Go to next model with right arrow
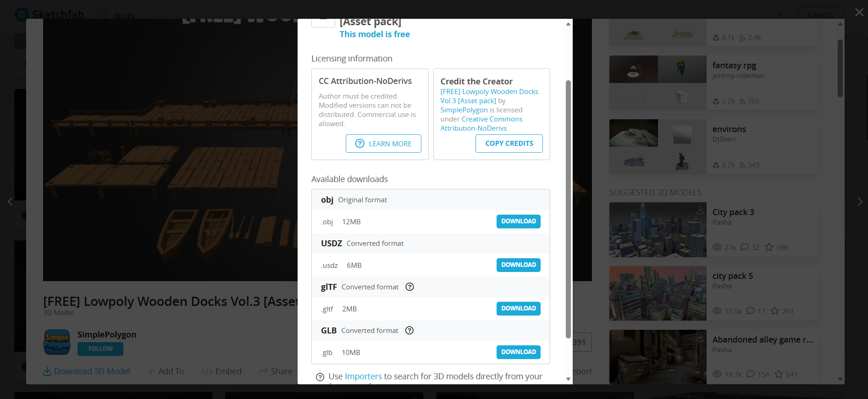This screenshot has width=868, height=399. 860,201
